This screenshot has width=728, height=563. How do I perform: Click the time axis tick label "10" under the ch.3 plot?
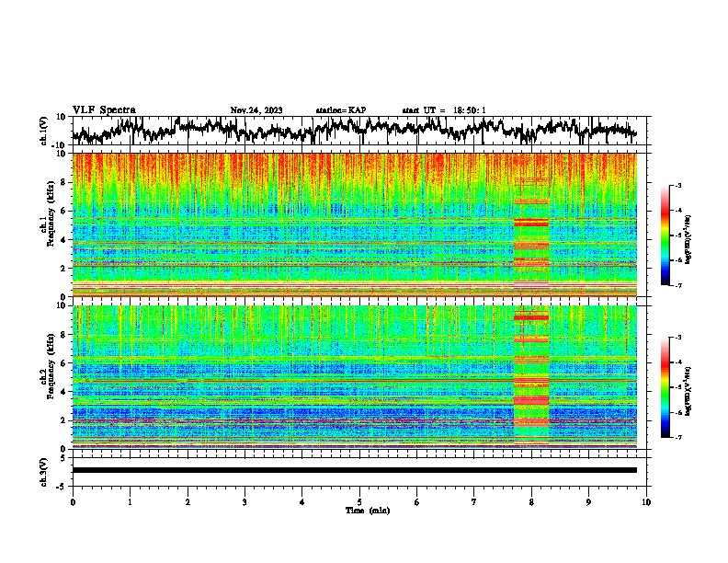coord(646,502)
